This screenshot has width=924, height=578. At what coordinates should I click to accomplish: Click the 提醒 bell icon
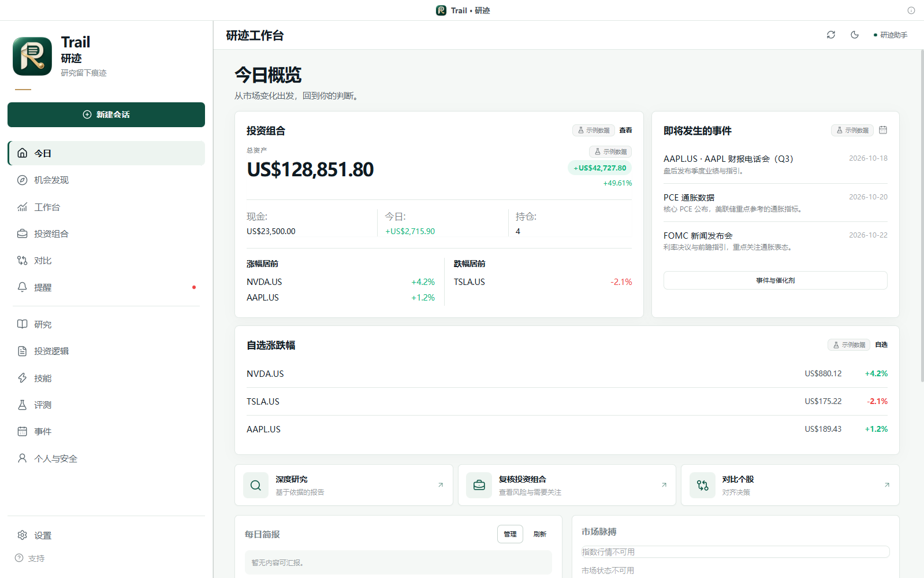click(x=23, y=287)
